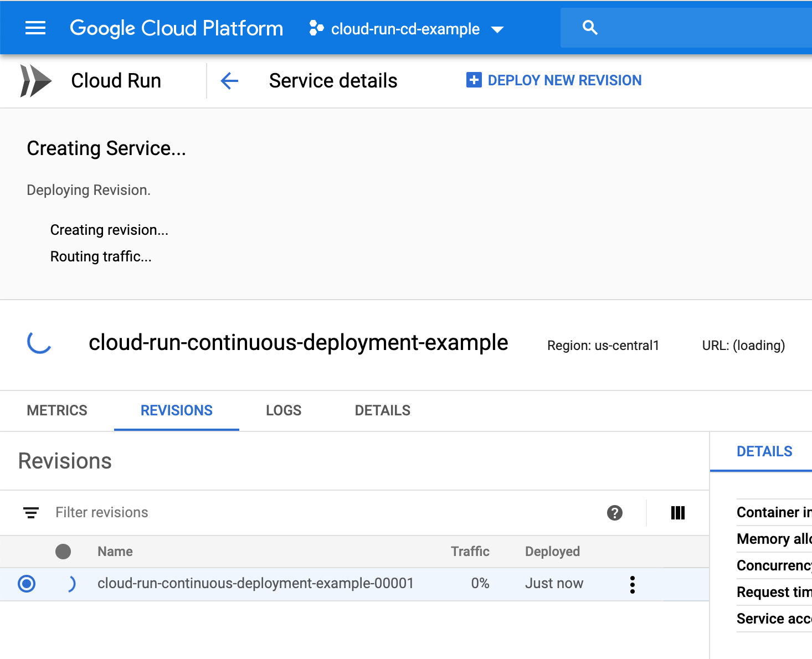Screen dimensions: 812x659
Task: Click the Cloud Run product logo
Action: point(35,81)
